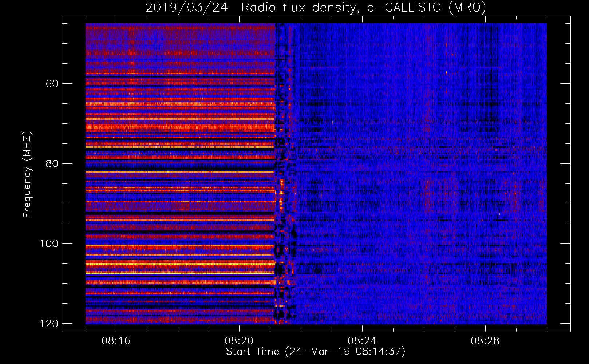Viewport: 589px width, 364px height.
Task: Click the 60 frequency tick label
Action: [52, 84]
